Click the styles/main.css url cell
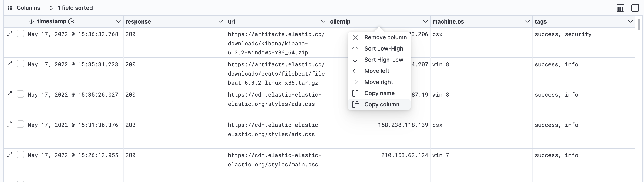 click(277, 164)
